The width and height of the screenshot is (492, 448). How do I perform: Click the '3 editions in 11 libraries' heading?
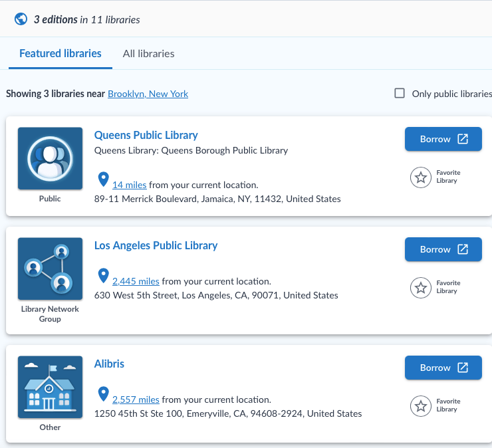(x=87, y=19)
